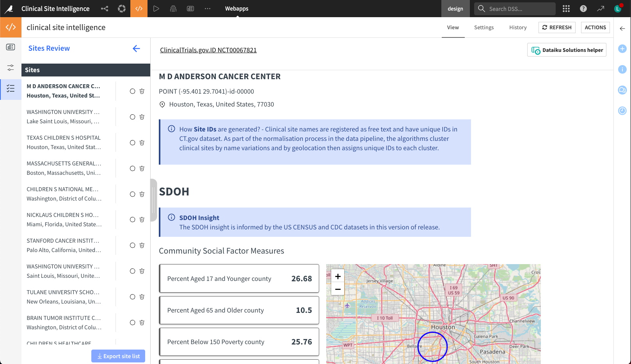Click the Search DSS field
The image size is (631, 364).
(x=514, y=8)
